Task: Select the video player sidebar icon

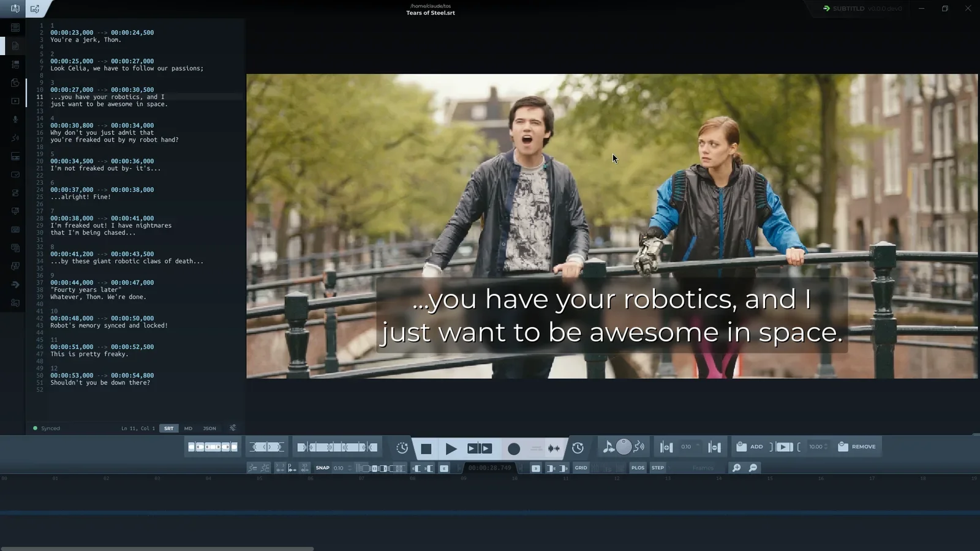Action: (x=15, y=101)
